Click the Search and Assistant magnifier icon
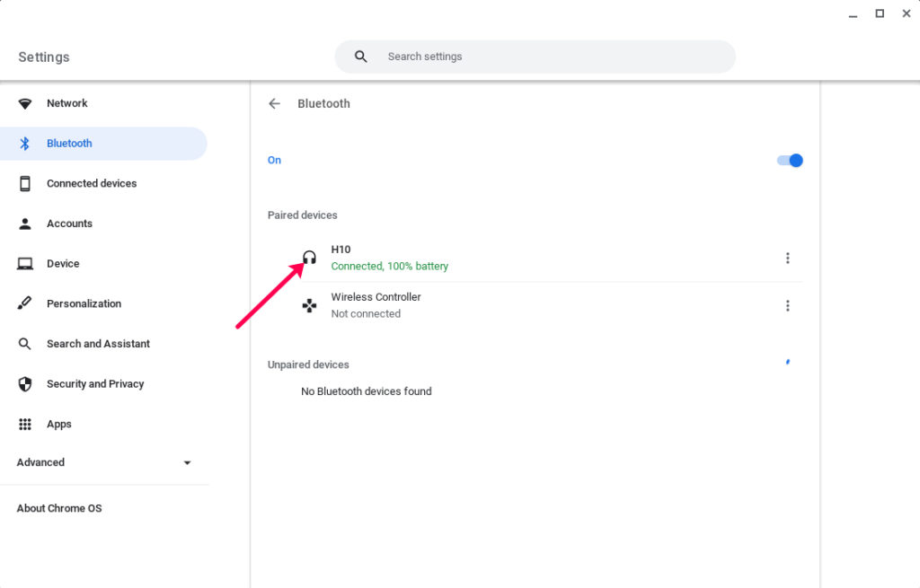This screenshot has height=588, width=920. pos(24,344)
